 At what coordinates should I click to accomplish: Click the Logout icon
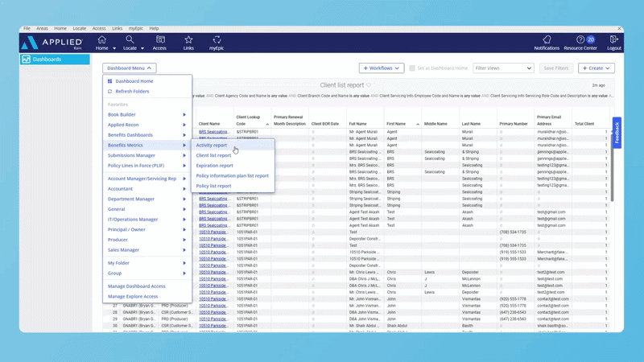pyautogui.click(x=613, y=39)
